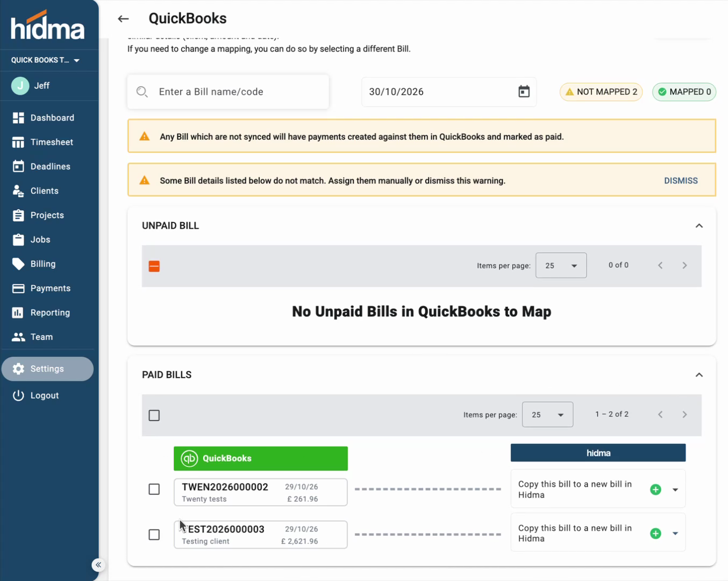Click the Jeff user avatar
This screenshot has height=581, width=728.
tap(20, 86)
